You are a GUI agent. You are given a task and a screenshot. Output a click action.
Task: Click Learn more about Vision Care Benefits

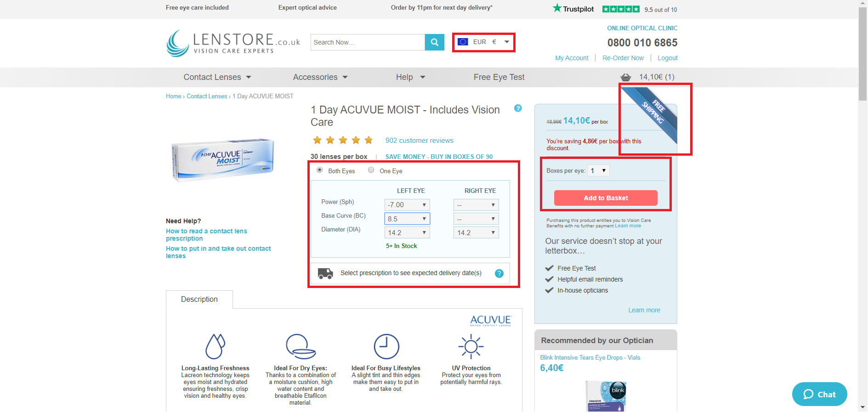click(628, 226)
